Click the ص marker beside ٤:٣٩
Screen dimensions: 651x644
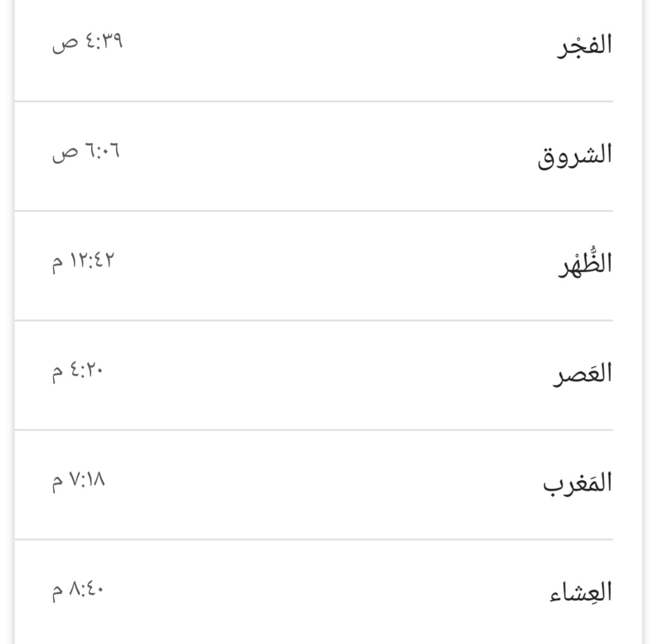[x=65, y=44]
